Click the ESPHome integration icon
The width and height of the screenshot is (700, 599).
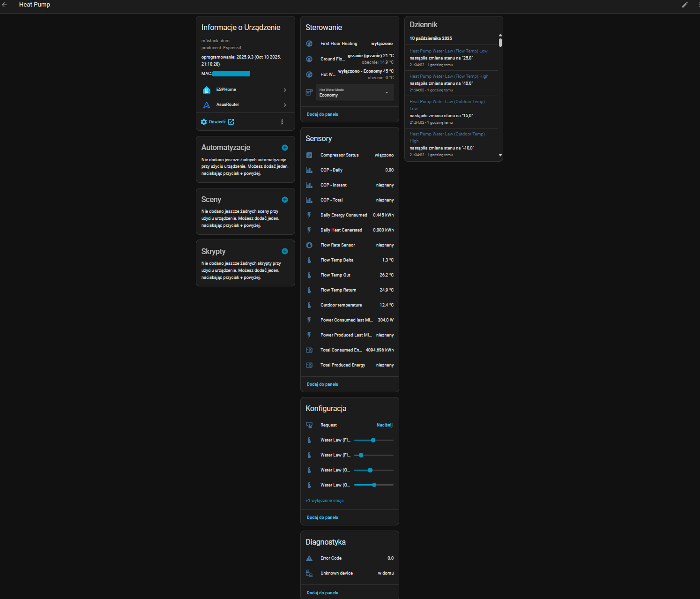tap(207, 90)
